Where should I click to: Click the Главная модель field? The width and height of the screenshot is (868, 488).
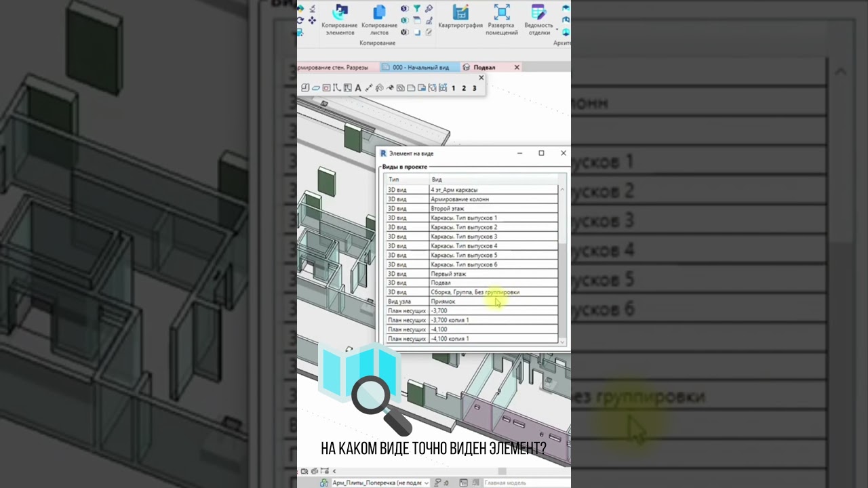point(528,483)
